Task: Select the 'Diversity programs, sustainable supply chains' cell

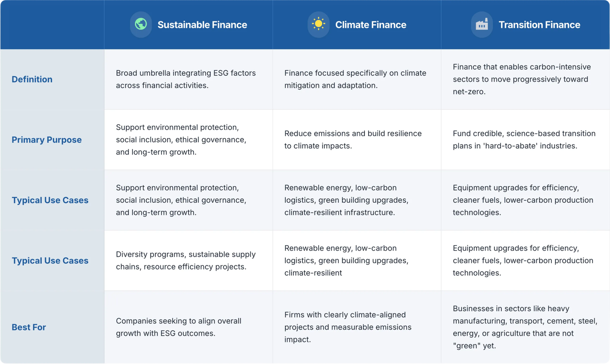Action: 186,261
